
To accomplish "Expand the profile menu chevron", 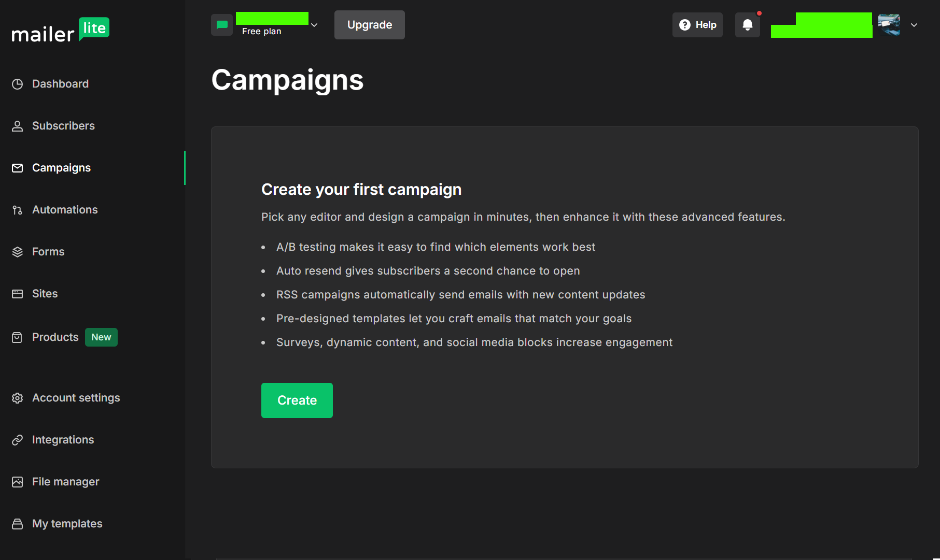I will pos(914,25).
